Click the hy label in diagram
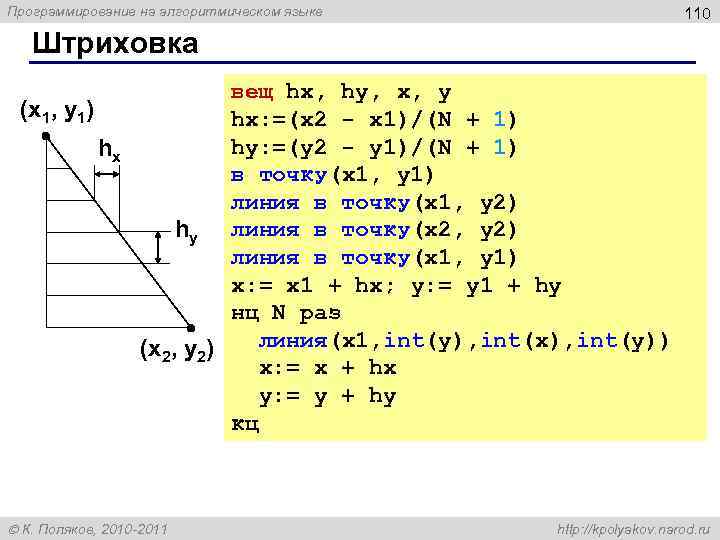The height and width of the screenshot is (540, 720). click(x=186, y=231)
